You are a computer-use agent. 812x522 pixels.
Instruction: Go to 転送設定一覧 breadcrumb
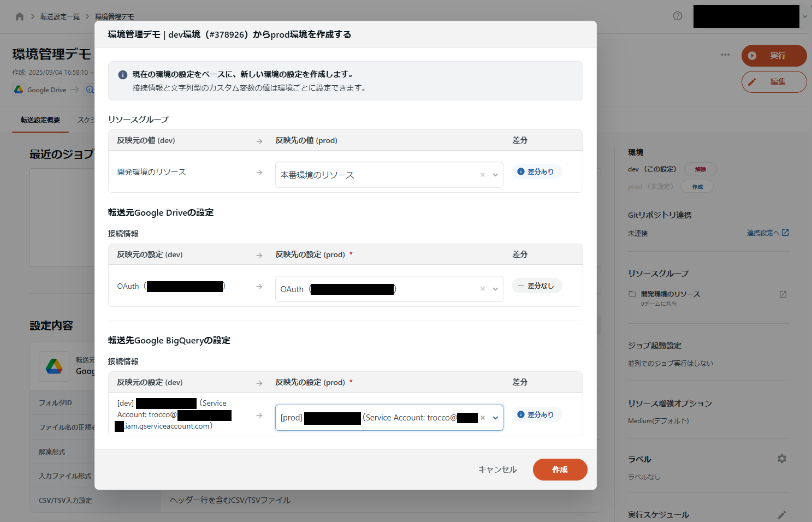60,16
